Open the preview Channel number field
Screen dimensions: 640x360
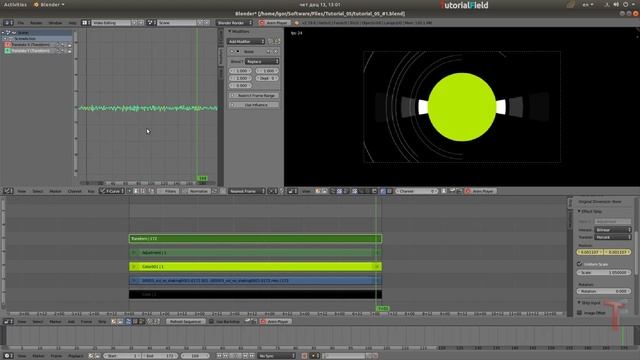click(416, 191)
